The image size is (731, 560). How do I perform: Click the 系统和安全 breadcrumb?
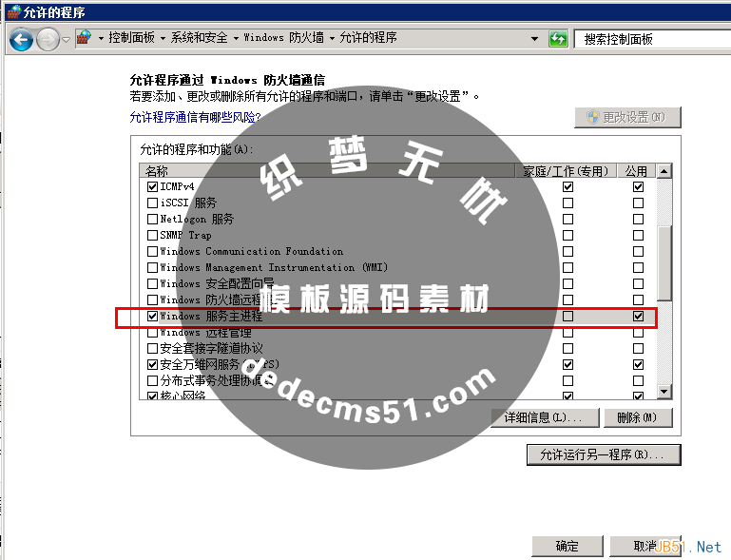[199, 38]
